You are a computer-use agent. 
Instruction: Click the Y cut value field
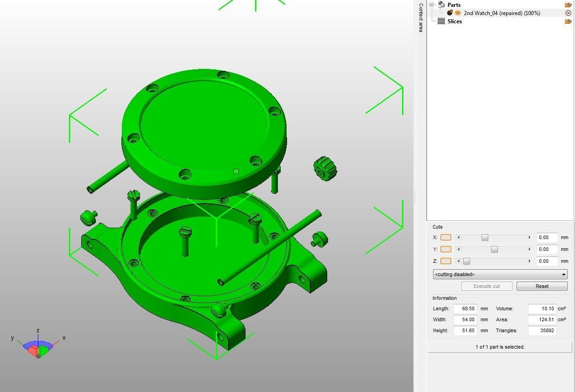547,249
